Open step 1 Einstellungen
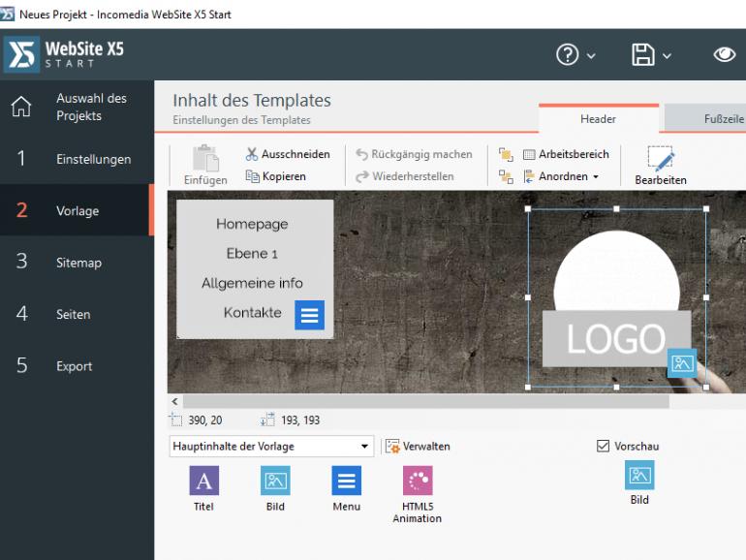746x560 pixels. click(x=77, y=159)
